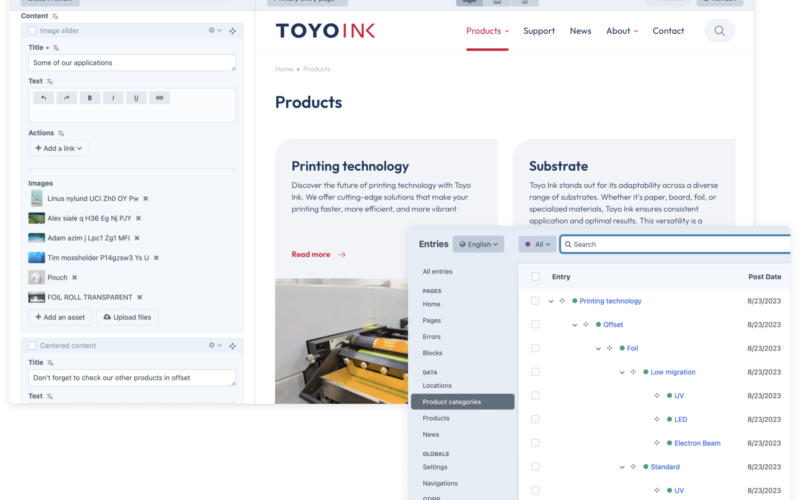Click translation icon beside Content label
Screen dimensions: 800x500
click(55, 16)
